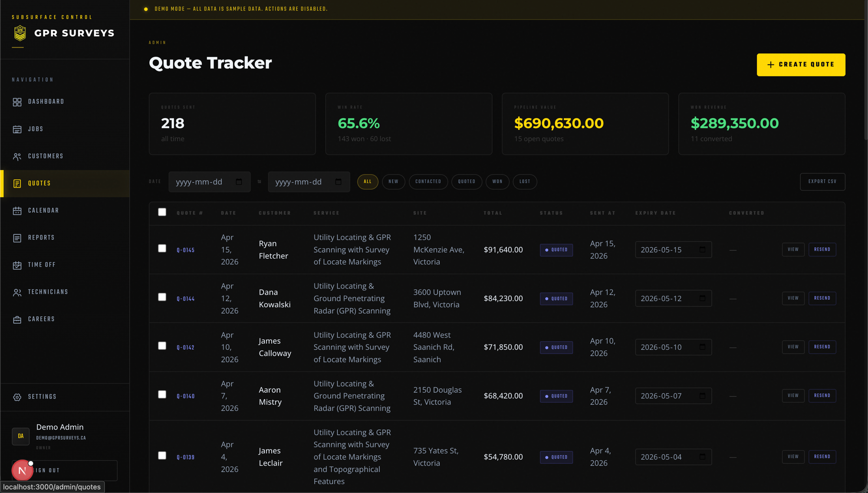Open expiry date picker for 2026-05-15
Screen dimensions: 868x493
click(x=702, y=250)
